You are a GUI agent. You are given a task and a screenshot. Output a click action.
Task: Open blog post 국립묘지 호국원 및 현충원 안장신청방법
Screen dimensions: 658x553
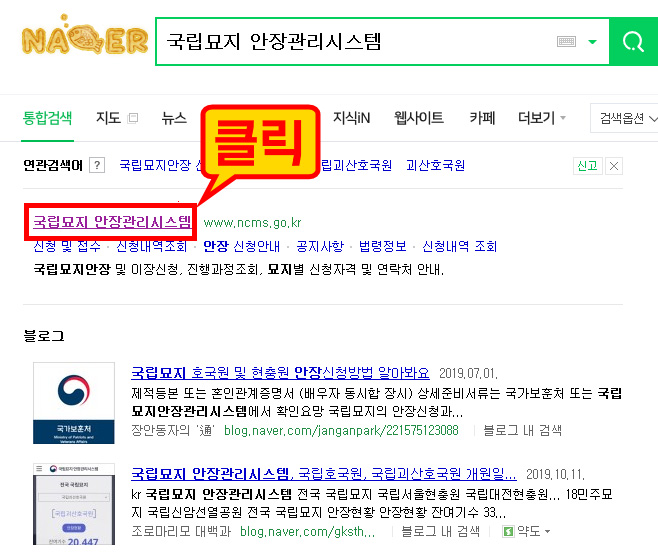point(280,373)
